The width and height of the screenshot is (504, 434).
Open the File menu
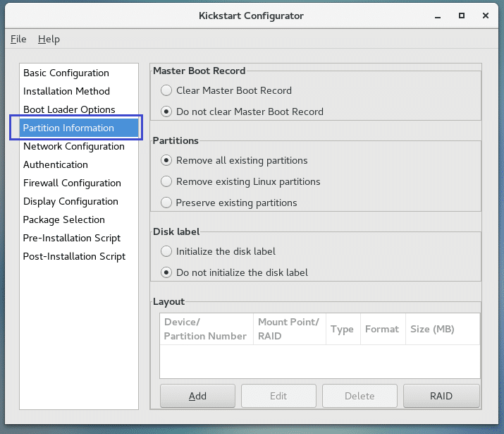pos(18,39)
